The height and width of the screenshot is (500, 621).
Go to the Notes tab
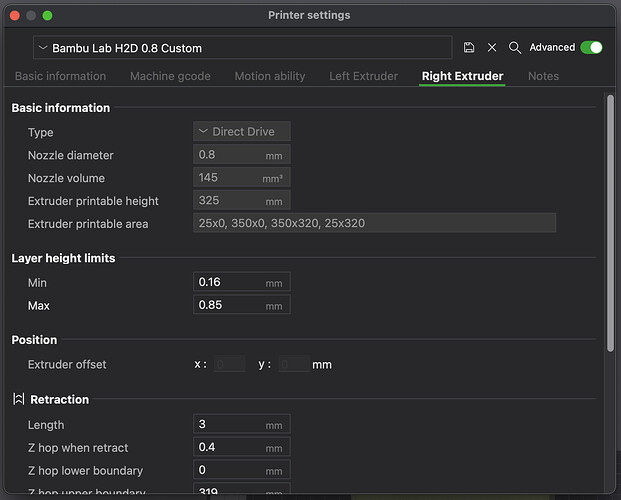543,76
